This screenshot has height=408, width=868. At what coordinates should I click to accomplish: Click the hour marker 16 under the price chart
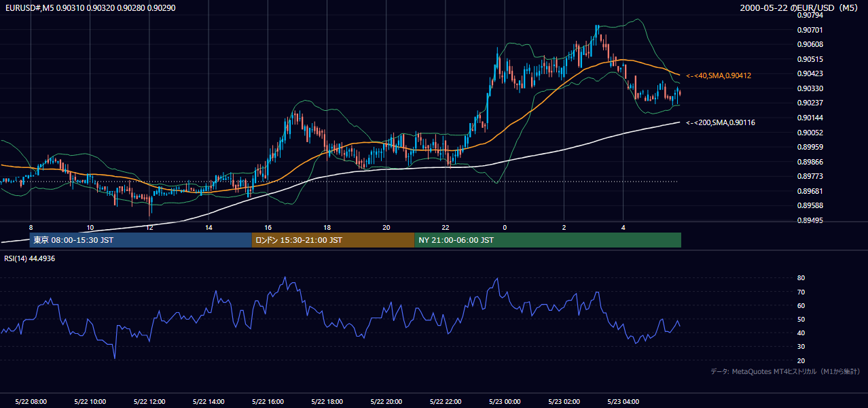[268, 227]
